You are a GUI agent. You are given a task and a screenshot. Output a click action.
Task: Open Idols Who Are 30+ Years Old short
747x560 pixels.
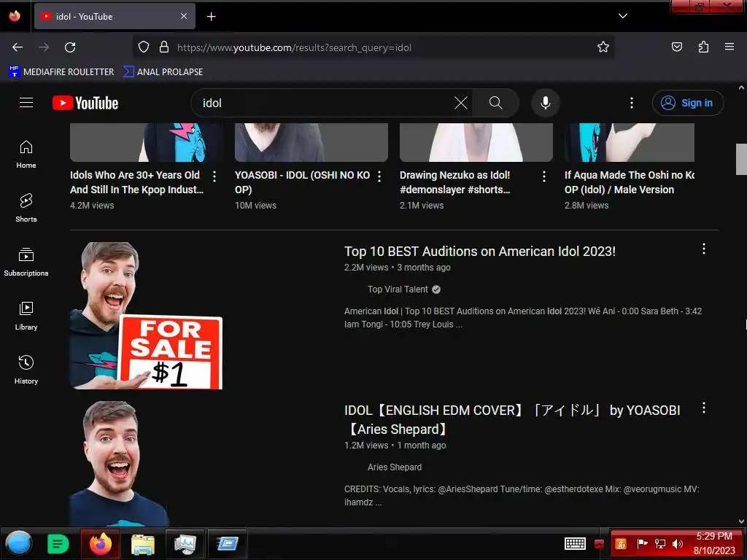click(136, 182)
